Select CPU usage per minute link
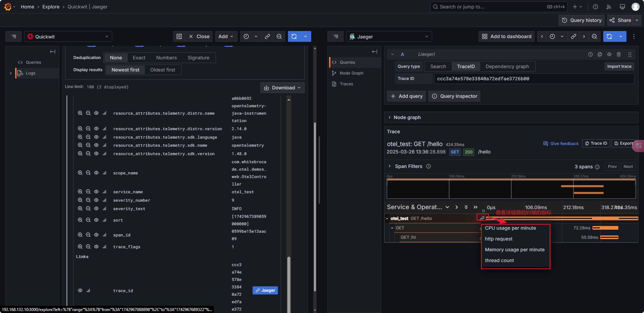This screenshot has width=644, height=313. (x=510, y=228)
